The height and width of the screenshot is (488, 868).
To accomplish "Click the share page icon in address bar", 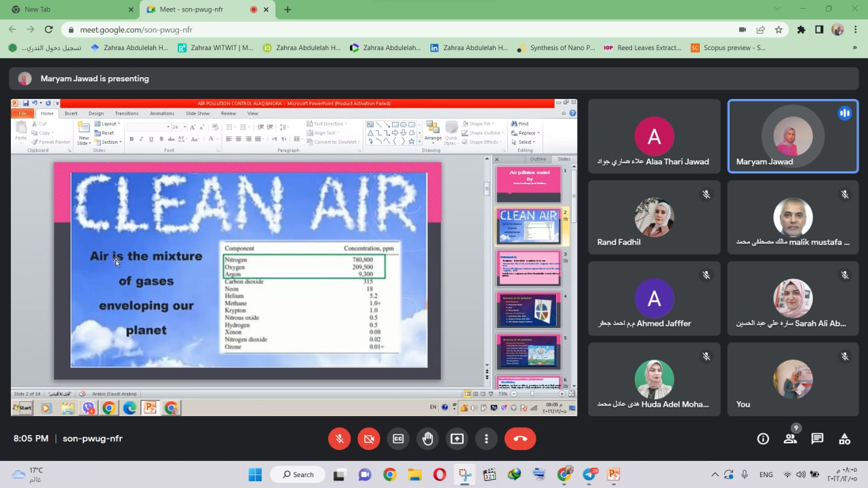I will (760, 30).
